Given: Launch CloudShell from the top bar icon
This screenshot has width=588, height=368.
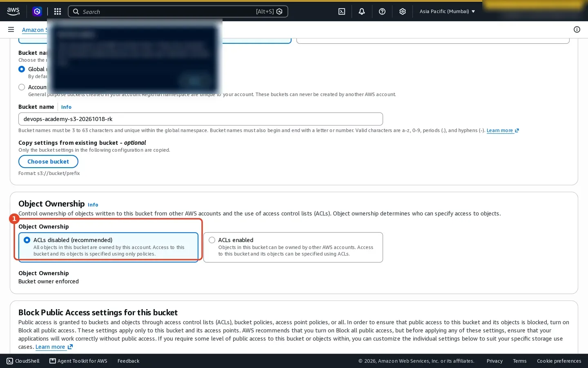Looking at the screenshot, I should [342, 11].
